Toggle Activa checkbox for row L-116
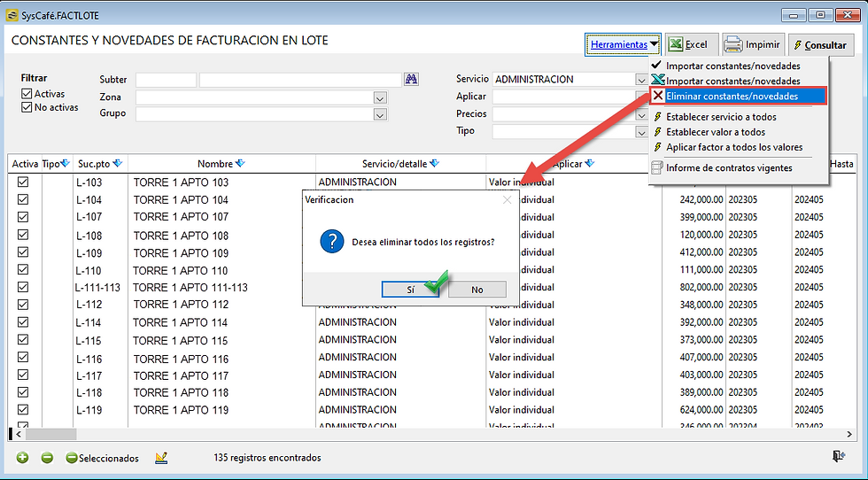 (x=23, y=357)
